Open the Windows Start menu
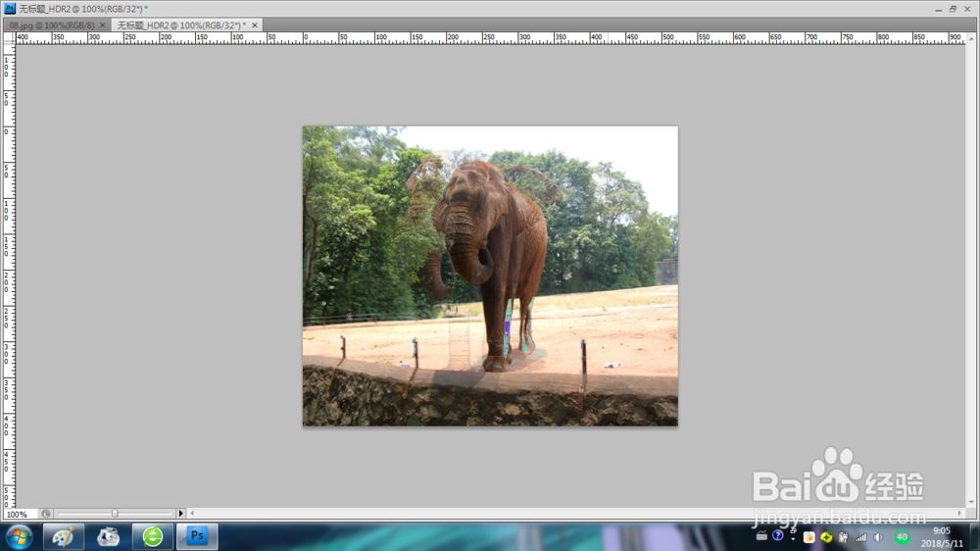The width and height of the screenshot is (980, 551). point(20,536)
